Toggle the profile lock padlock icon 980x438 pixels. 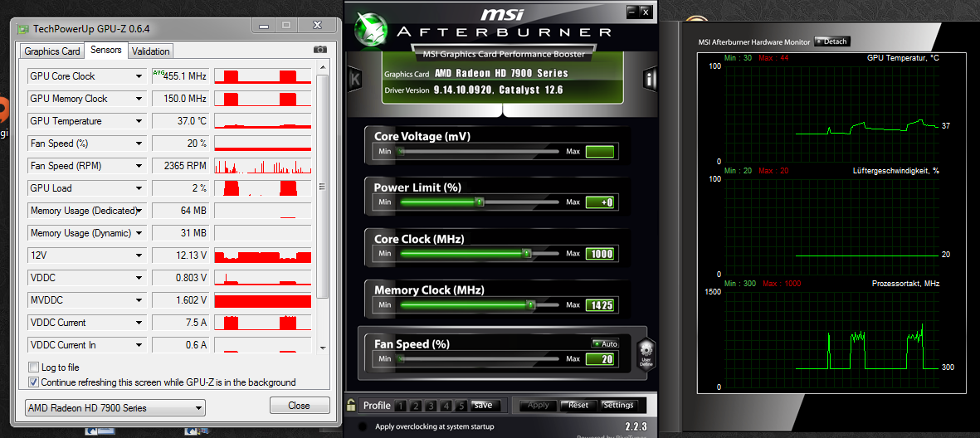tap(352, 405)
